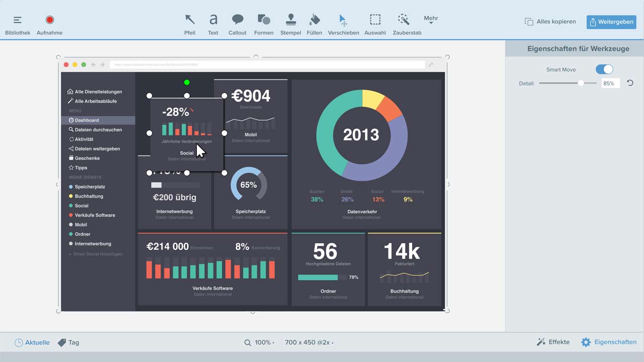Click Alles kopieren button
The height and width of the screenshot is (362, 644).
(550, 22)
